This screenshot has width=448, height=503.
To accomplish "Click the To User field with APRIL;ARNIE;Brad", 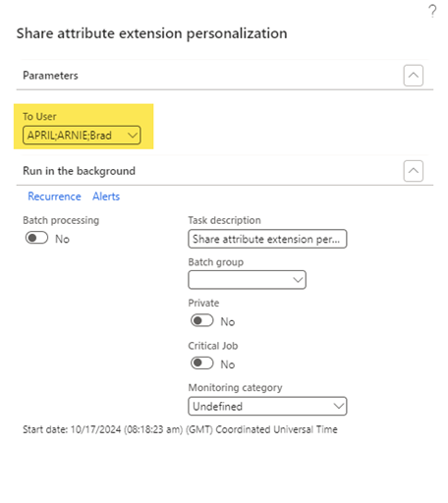I will coord(82,136).
